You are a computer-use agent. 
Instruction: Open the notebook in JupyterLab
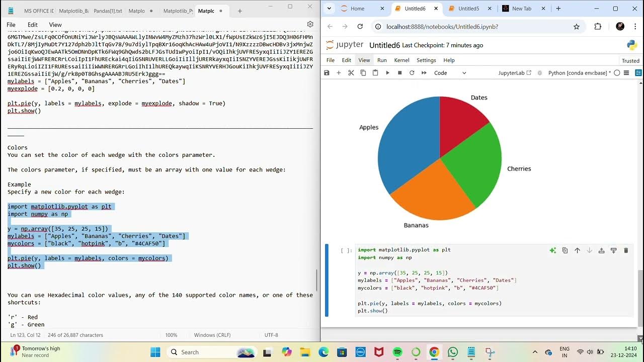pos(515,73)
